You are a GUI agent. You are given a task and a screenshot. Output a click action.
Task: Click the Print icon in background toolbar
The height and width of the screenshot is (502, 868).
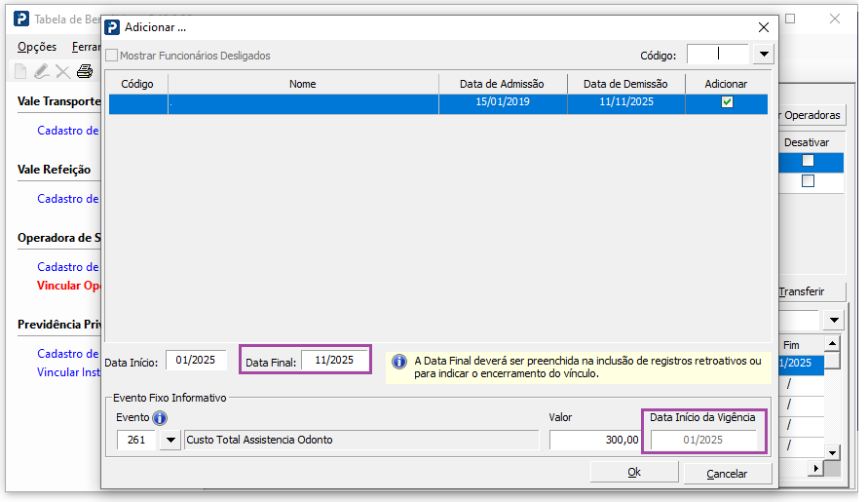[x=85, y=71]
